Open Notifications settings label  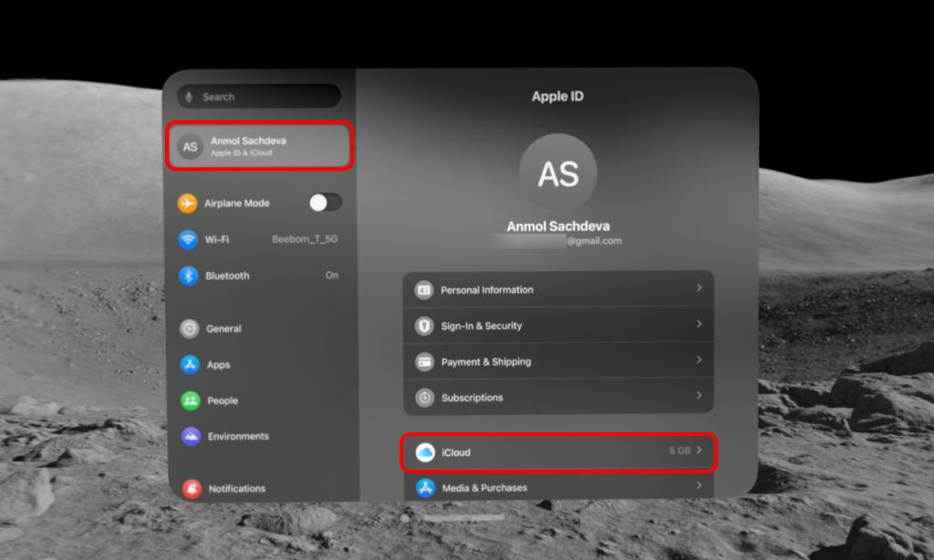(x=237, y=489)
